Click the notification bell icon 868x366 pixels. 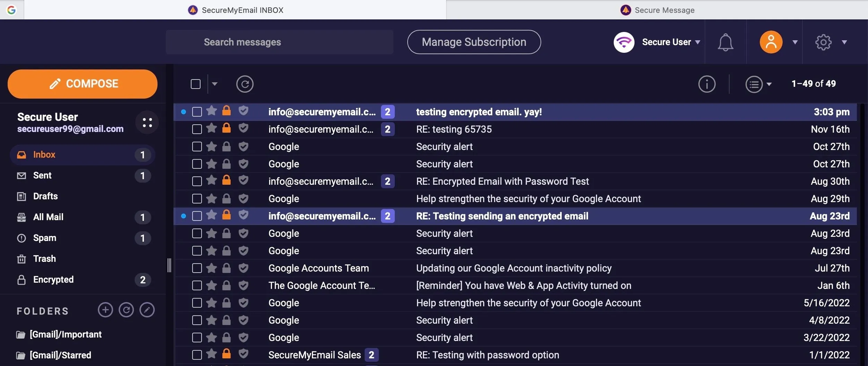[725, 42]
